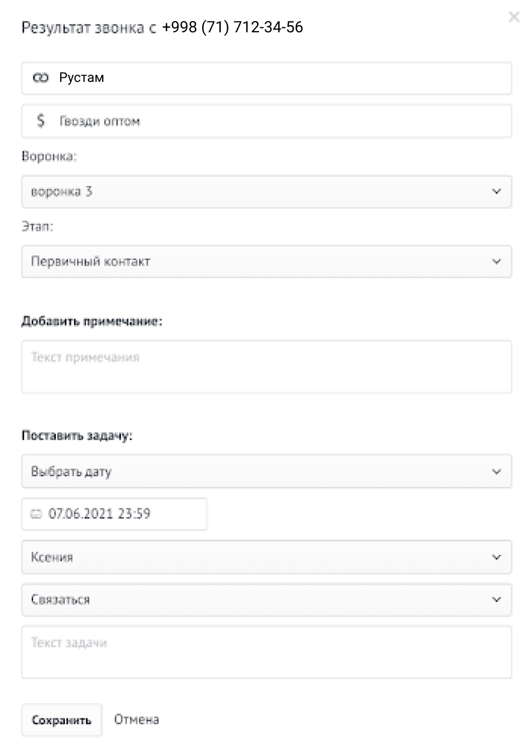Expand the Выбрать дату dropdown

click(x=251, y=472)
